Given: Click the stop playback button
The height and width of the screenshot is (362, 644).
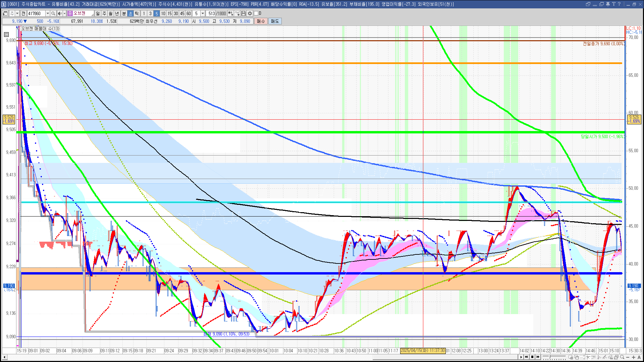Looking at the screenshot, I should tap(532, 357).
